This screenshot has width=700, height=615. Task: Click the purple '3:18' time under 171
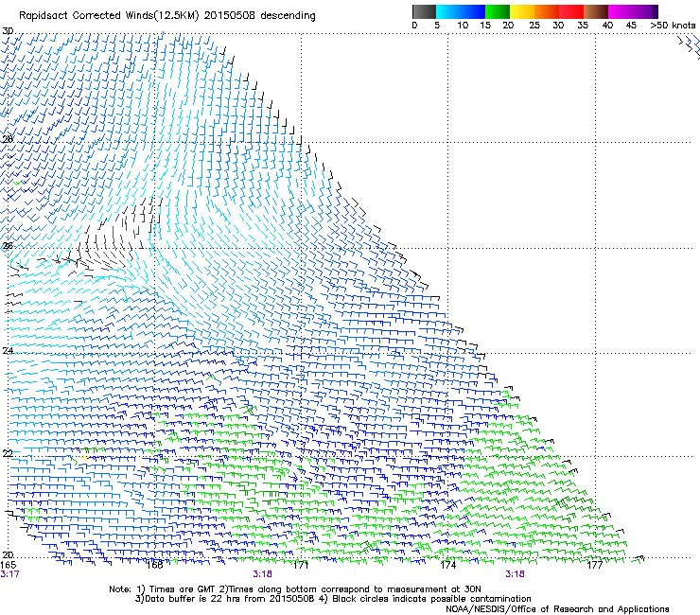tap(263, 574)
